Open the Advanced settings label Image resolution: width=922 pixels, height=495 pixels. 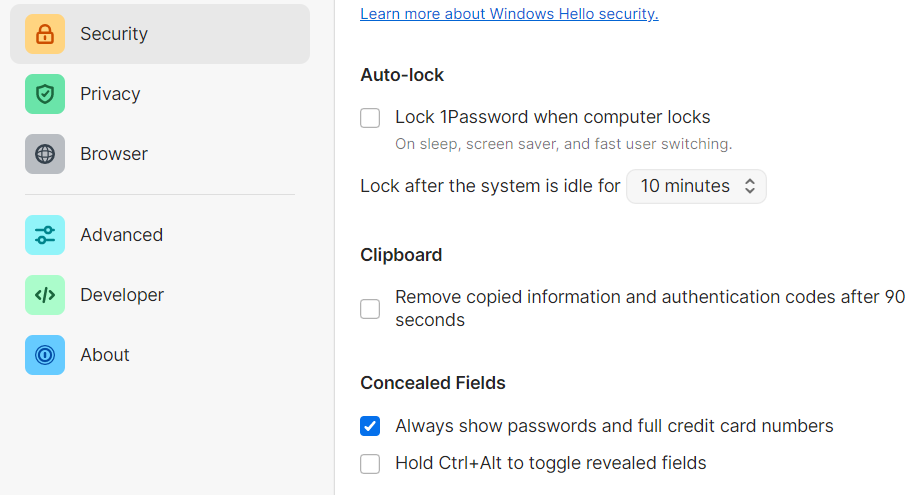pos(121,235)
